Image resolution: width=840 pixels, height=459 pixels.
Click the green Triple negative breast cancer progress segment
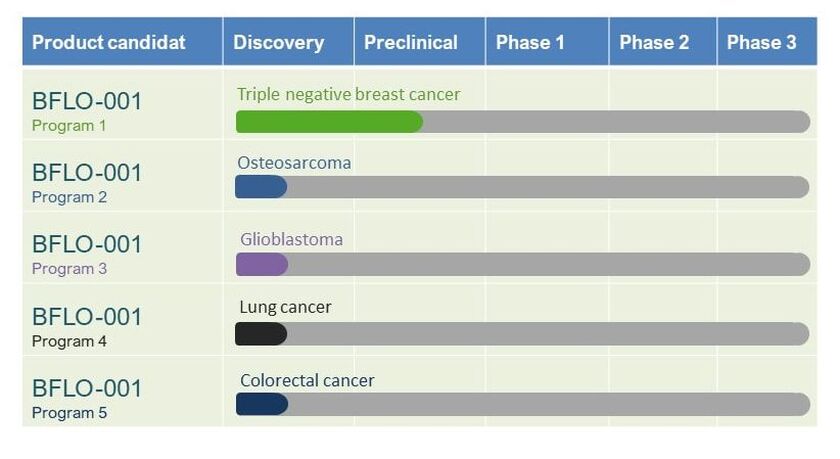(x=329, y=122)
